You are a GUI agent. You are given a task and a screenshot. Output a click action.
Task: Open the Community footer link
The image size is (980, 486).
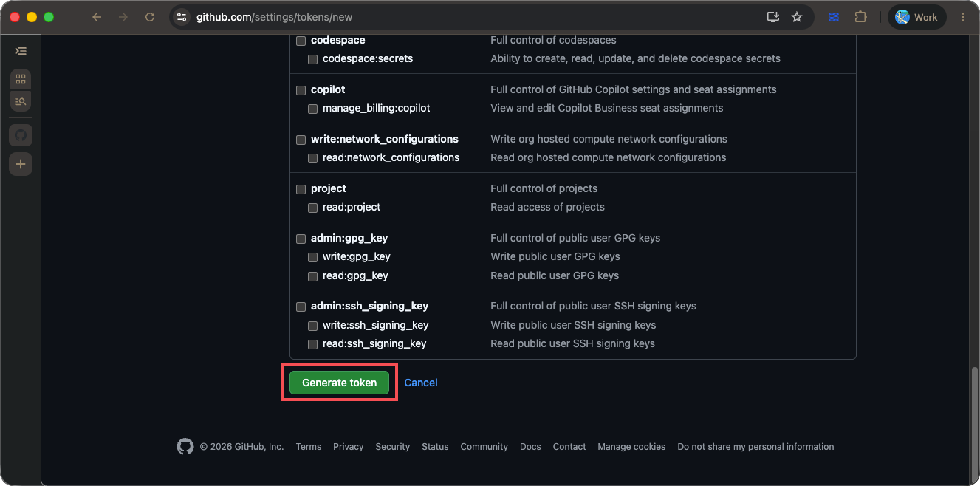click(484, 447)
